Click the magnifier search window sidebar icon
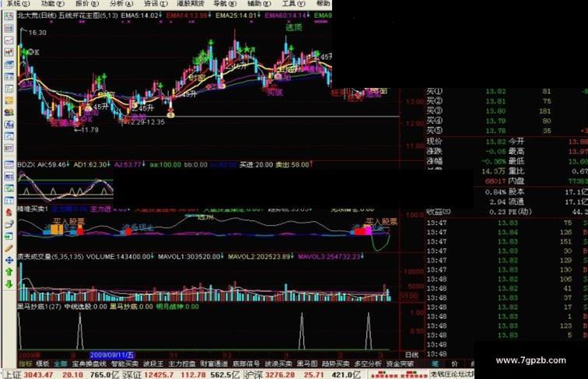Viewport: 588px width, 379px height. pyautogui.click(x=9, y=136)
